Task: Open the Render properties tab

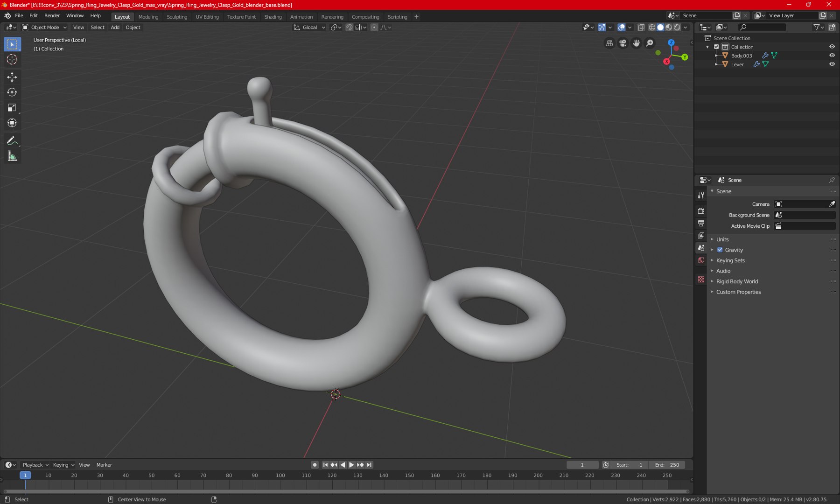Action: tap(701, 211)
